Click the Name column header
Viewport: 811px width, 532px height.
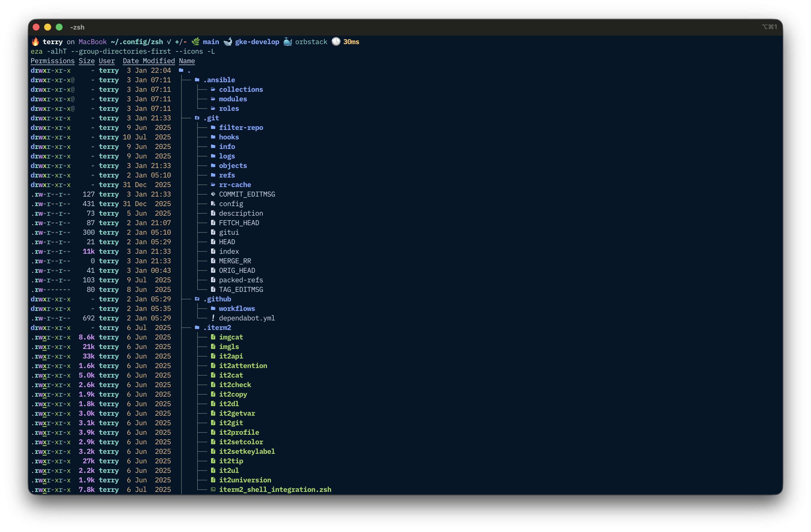[187, 61]
